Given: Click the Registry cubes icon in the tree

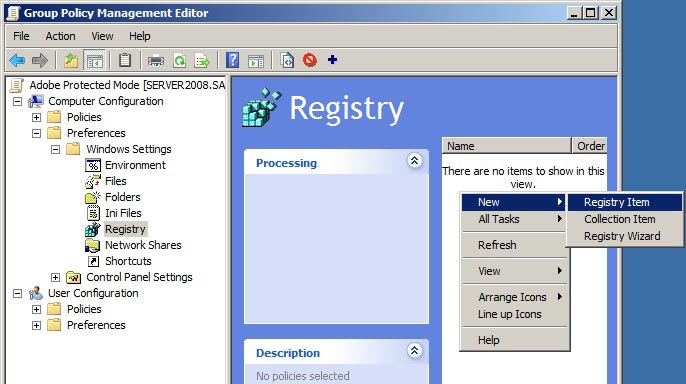Looking at the screenshot, I should 93,229.
